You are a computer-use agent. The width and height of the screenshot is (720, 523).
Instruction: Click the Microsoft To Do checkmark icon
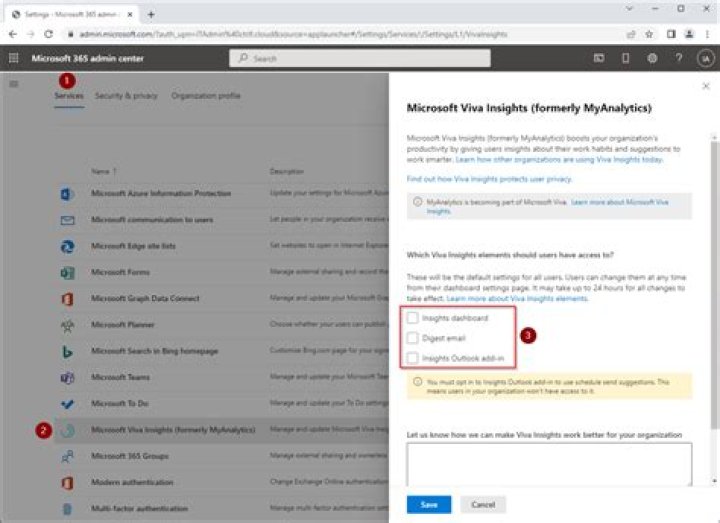click(68, 404)
